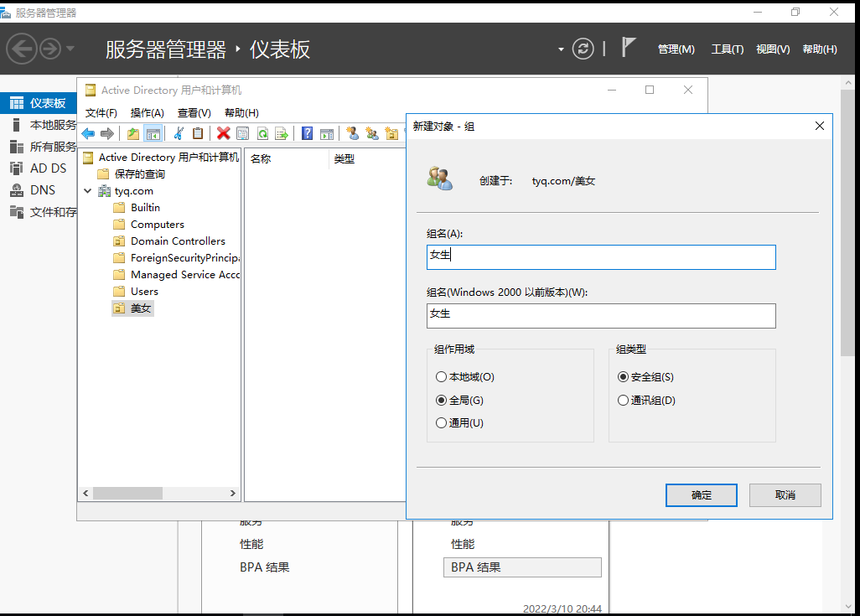Toggle the Show/Hide Console Tree icon
The height and width of the screenshot is (616, 860).
pyautogui.click(x=153, y=133)
